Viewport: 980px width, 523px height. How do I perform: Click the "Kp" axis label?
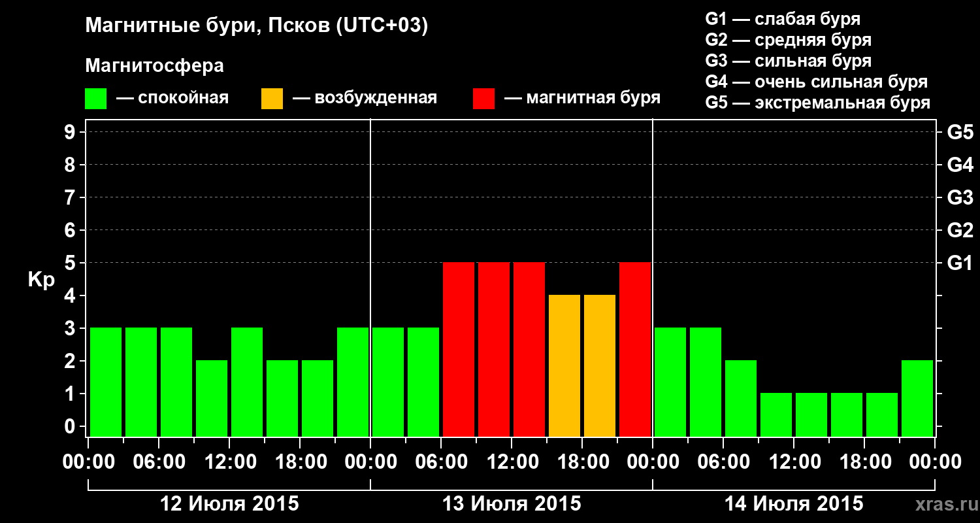pos(41,280)
